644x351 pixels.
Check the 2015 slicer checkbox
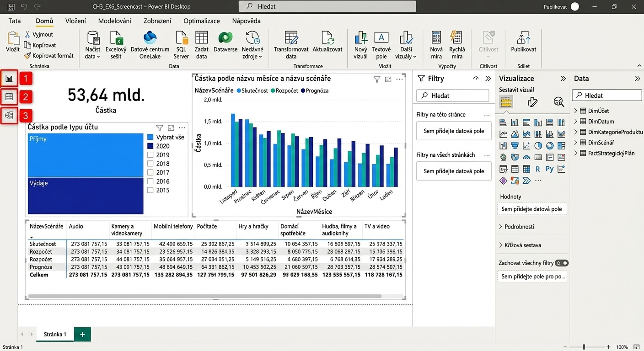coord(150,190)
